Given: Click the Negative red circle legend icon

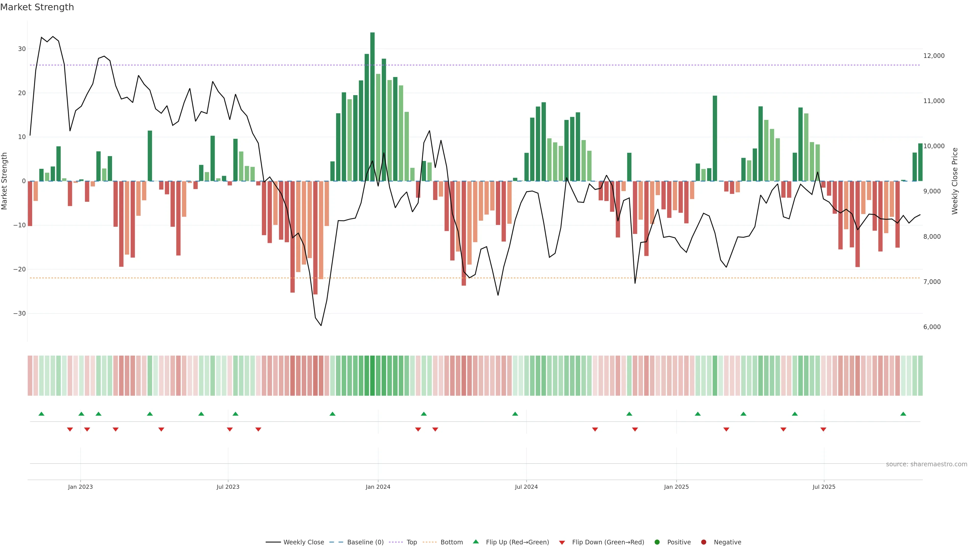Looking at the screenshot, I should point(703,542).
